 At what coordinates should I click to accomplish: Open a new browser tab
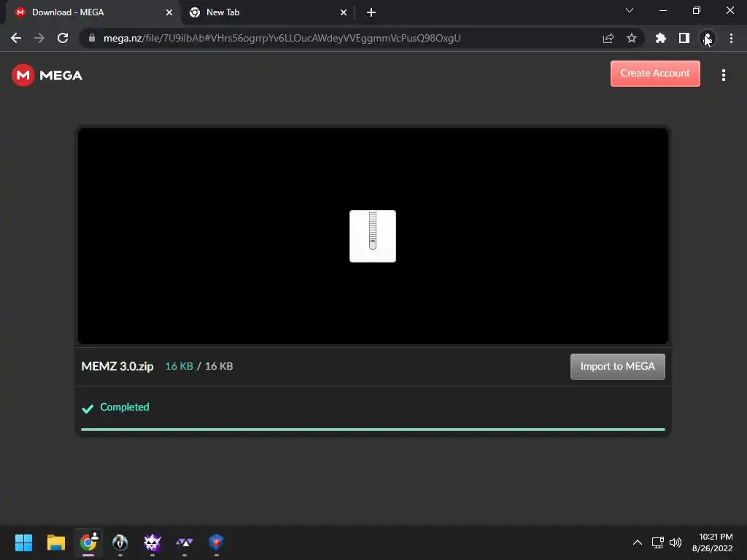(x=371, y=12)
